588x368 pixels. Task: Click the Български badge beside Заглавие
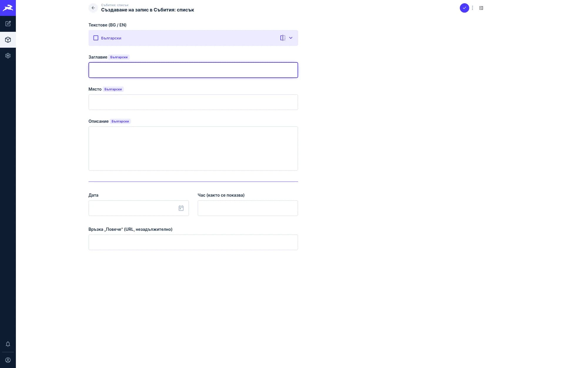pyautogui.click(x=119, y=57)
